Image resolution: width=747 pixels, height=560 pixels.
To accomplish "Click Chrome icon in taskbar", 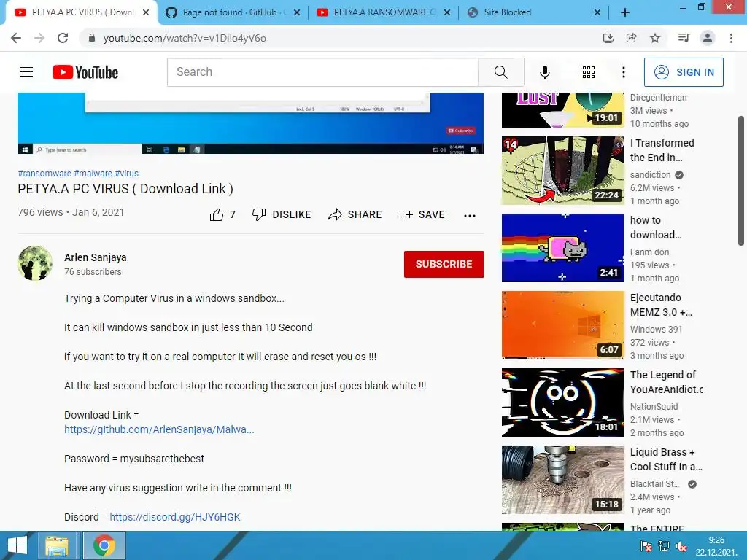I will [104, 545].
